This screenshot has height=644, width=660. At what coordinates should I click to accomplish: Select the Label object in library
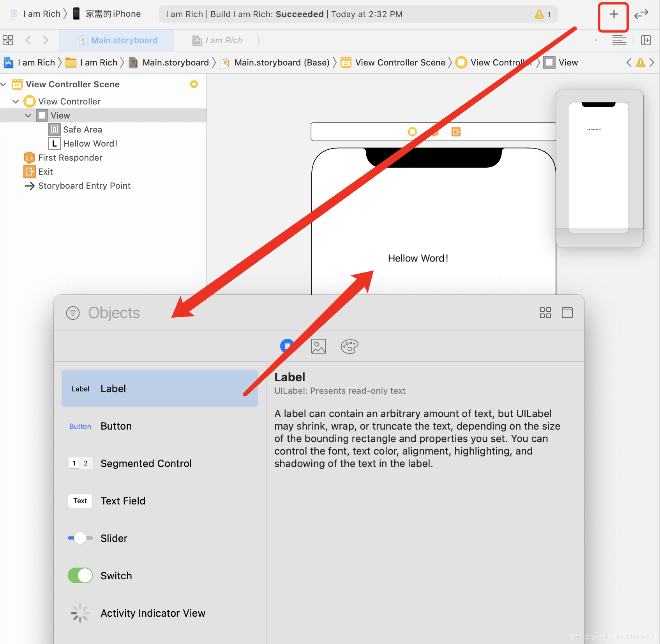(160, 388)
